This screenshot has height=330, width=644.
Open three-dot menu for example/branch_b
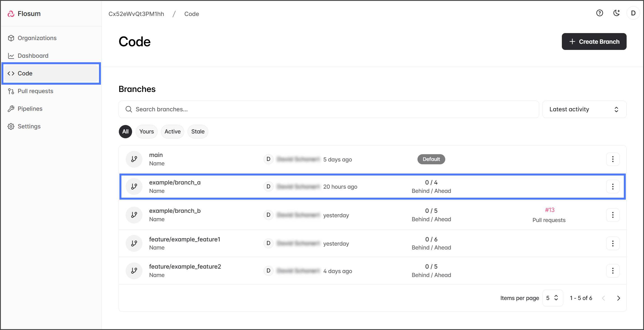[613, 215]
